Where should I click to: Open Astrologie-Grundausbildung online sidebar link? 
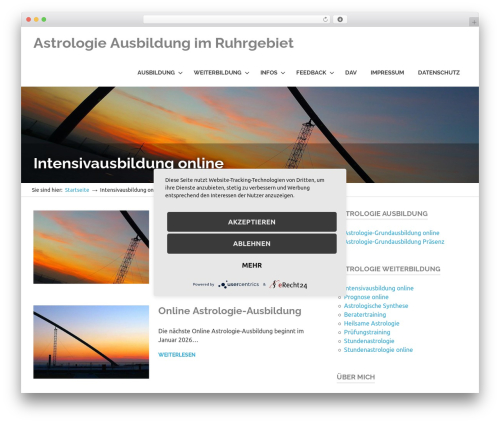point(392,233)
